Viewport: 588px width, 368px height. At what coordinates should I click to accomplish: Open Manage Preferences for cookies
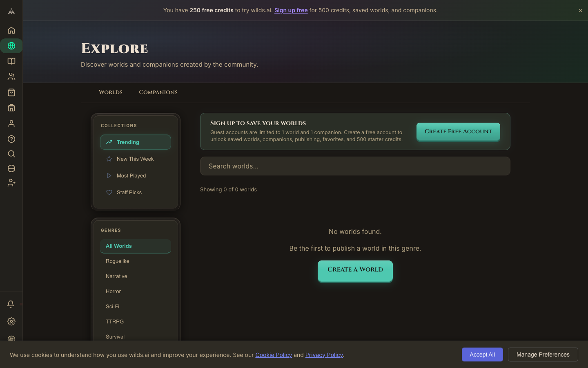pyautogui.click(x=543, y=355)
